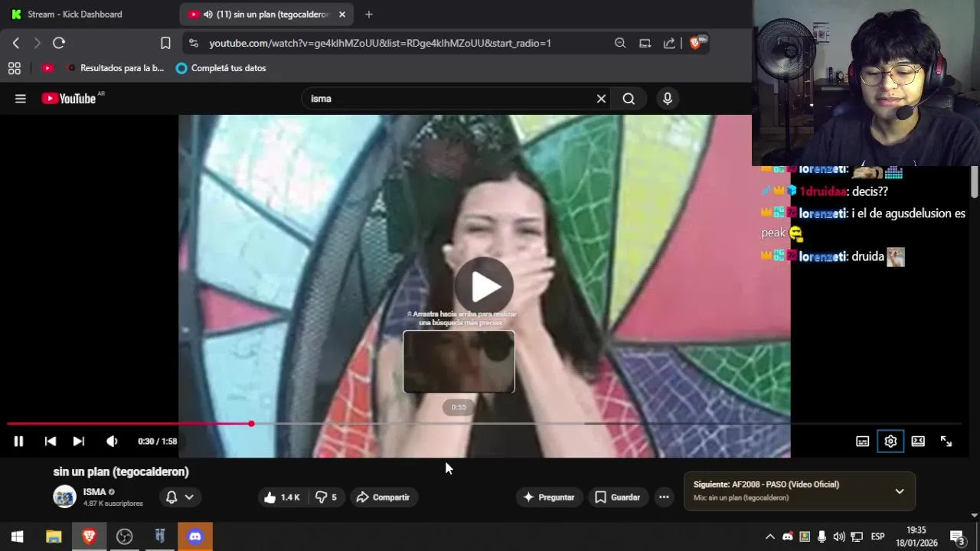
Task: Cast or picture-in-picture icon in address bar
Action: [645, 43]
